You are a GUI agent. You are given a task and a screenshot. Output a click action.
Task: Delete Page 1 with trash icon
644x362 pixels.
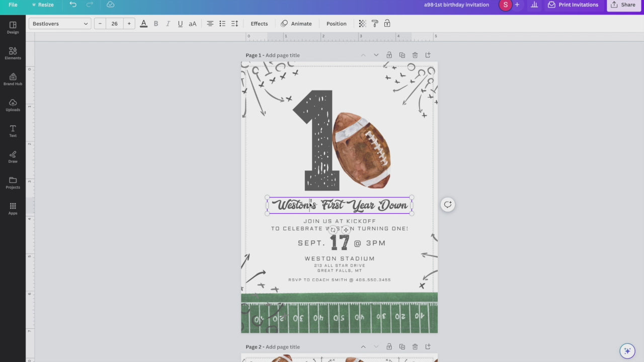pyautogui.click(x=415, y=55)
